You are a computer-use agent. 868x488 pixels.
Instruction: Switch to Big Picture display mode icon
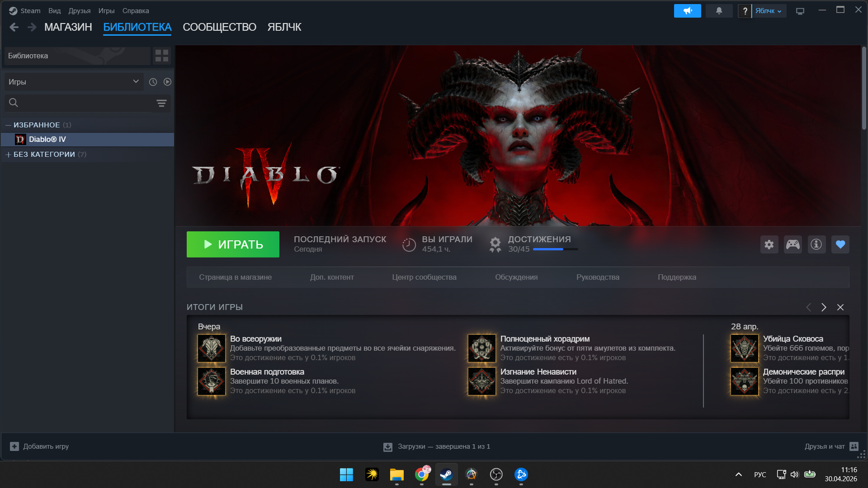[800, 11]
